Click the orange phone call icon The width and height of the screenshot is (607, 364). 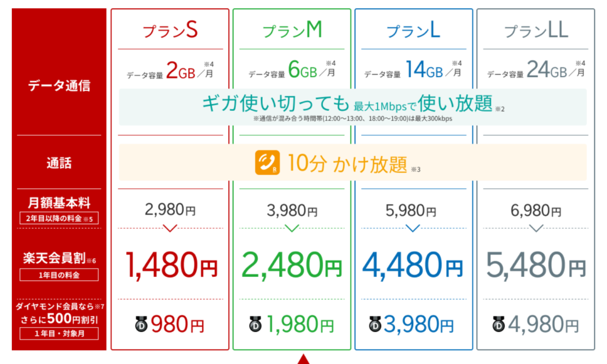point(267,162)
